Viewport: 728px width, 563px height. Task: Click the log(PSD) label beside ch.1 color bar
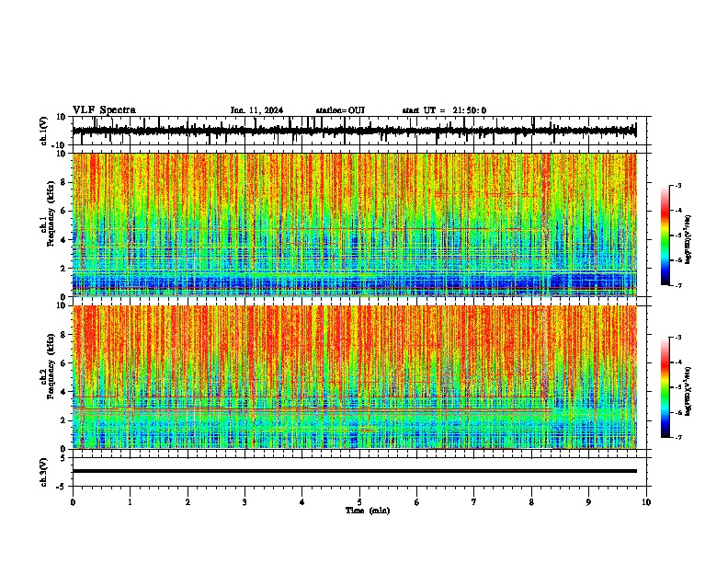click(688, 239)
